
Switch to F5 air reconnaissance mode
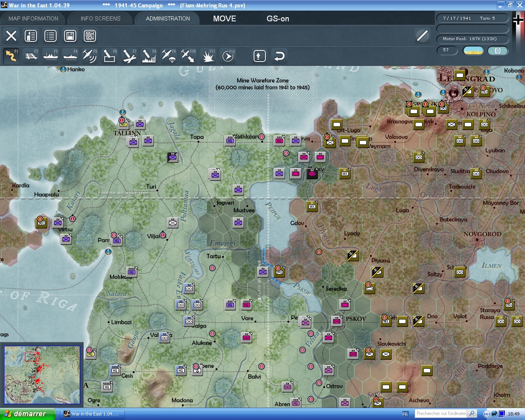90,56
